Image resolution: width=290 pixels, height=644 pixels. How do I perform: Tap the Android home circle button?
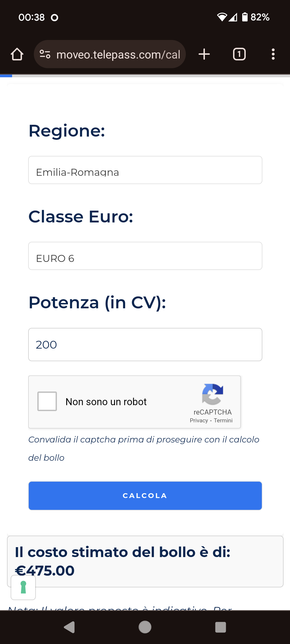pos(145,627)
